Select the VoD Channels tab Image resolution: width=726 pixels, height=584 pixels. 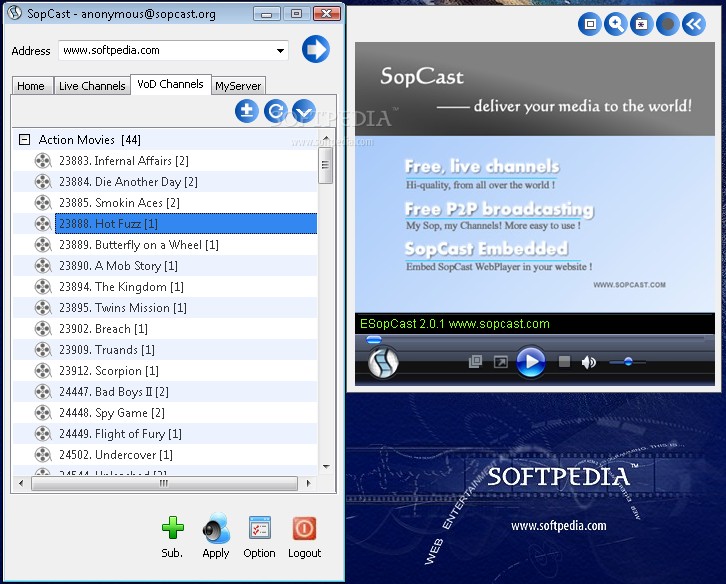tap(170, 84)
